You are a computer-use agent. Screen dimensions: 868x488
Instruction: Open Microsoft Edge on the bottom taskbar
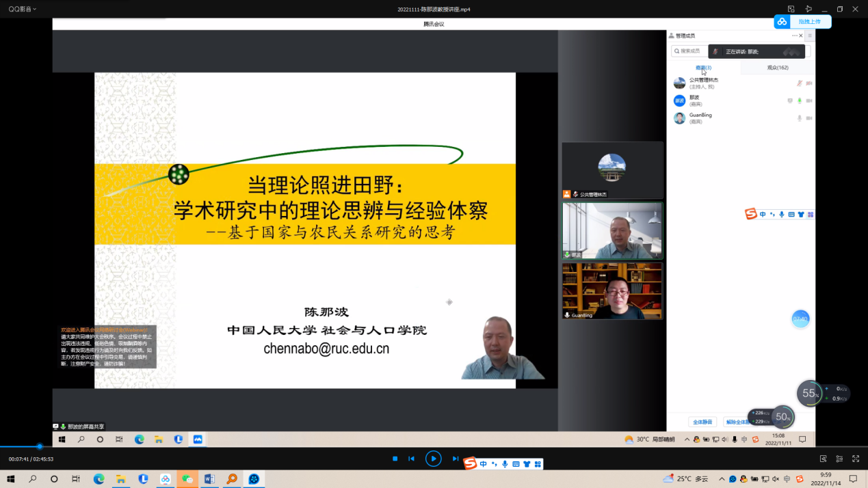[x=98, y=479]
